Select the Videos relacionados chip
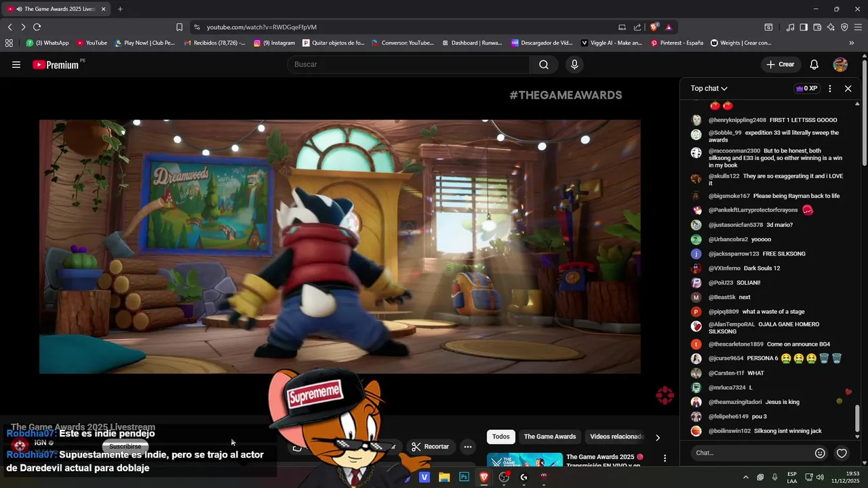 coord(616,436)
